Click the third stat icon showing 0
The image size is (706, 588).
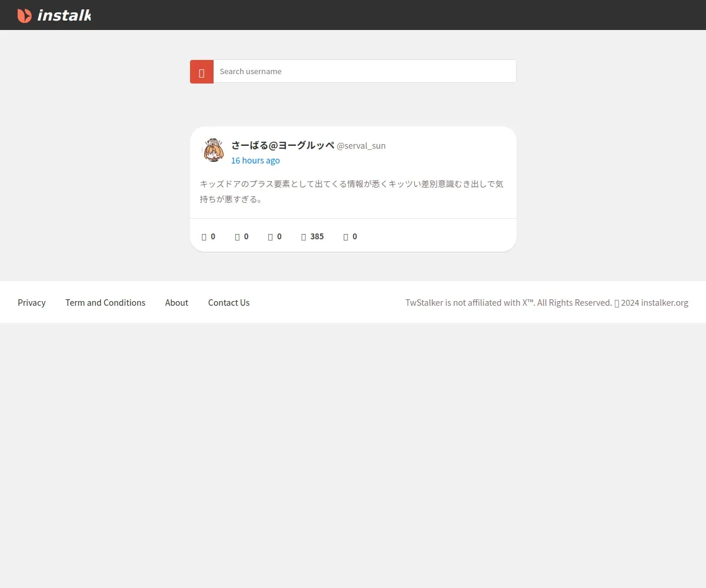pos(270,236)
